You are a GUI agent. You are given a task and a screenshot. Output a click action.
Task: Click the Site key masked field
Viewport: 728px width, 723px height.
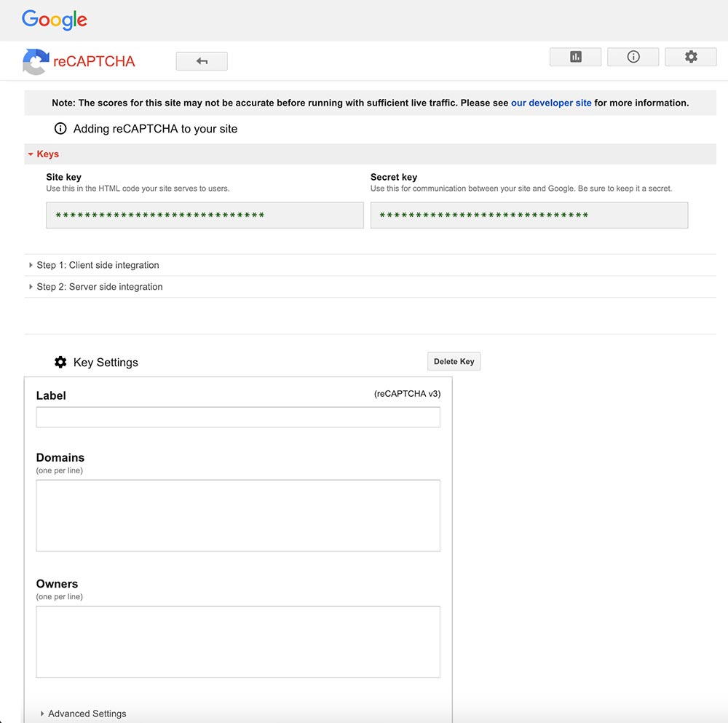coord(205,215)
